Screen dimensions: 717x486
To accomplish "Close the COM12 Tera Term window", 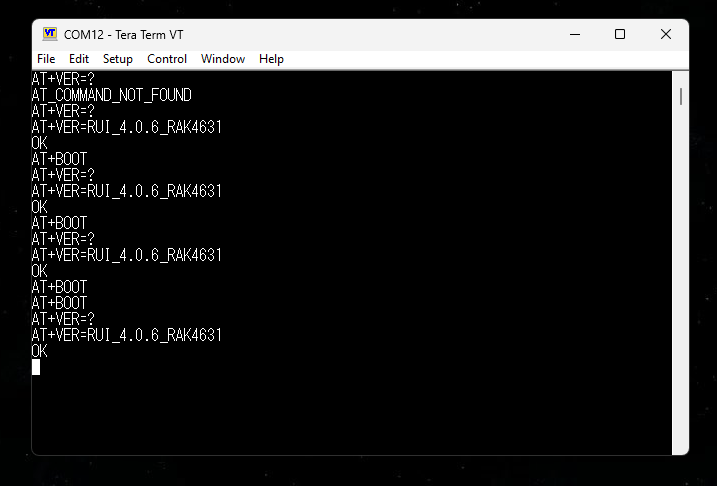I will point(665,34).
